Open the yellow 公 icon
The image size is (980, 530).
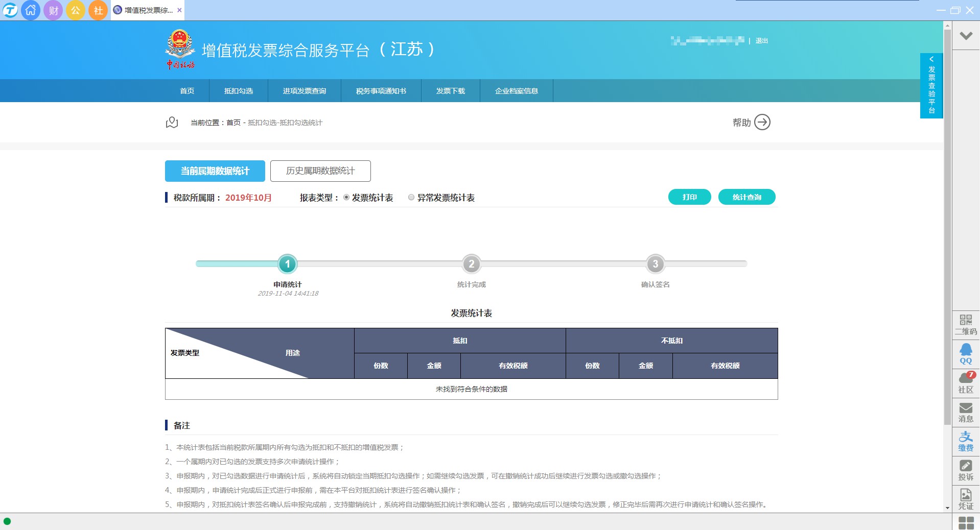tap(76, 10)
